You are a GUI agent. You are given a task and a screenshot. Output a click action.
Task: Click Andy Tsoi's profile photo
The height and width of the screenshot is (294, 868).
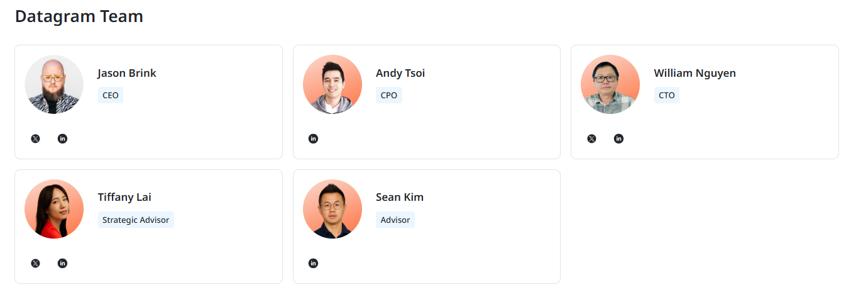coord(332,84)
